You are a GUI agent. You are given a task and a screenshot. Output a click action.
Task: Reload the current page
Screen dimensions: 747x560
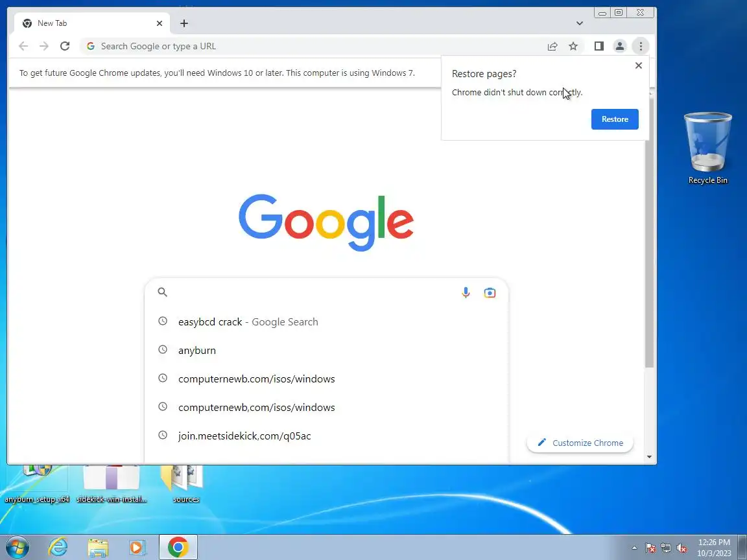click(65, 46)
